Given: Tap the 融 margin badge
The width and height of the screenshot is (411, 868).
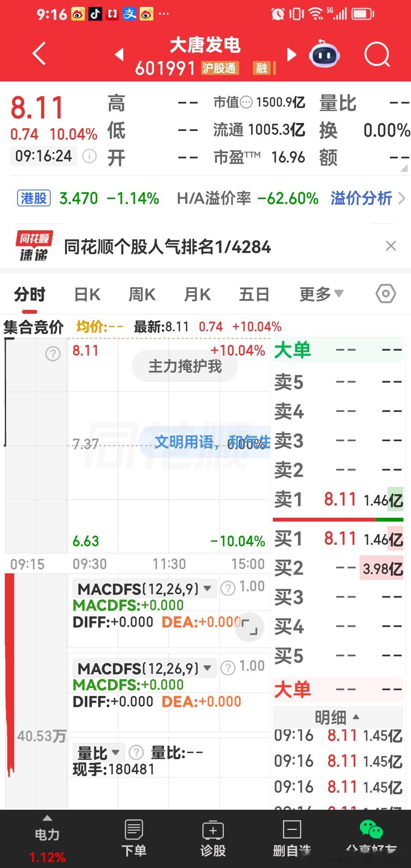Looking at the screenshot, I should click(x=261, y=68).
